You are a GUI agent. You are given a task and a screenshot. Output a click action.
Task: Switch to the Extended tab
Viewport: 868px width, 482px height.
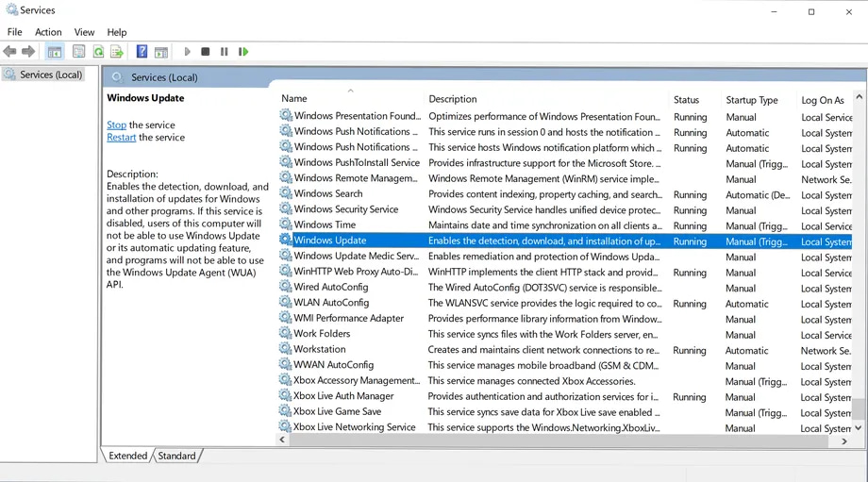click(128, 456)
